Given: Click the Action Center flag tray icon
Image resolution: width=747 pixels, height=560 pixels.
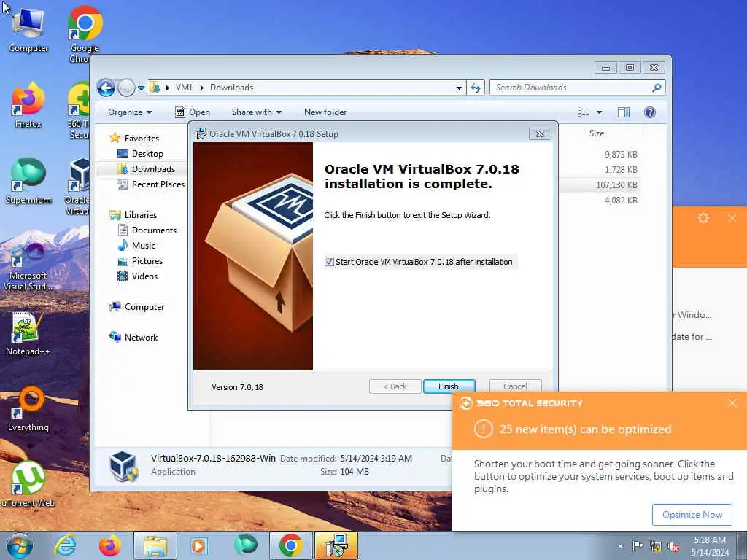Looking at the screenshot, I should point(638,546).
